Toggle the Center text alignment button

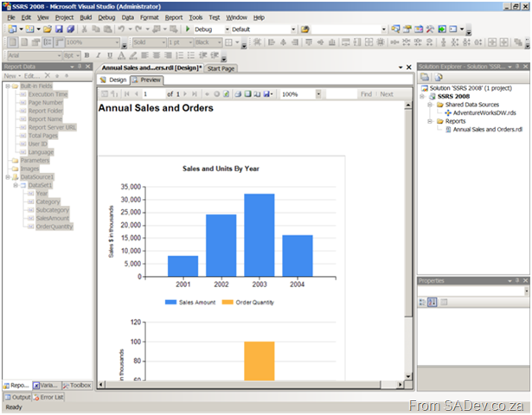[157, 55]
